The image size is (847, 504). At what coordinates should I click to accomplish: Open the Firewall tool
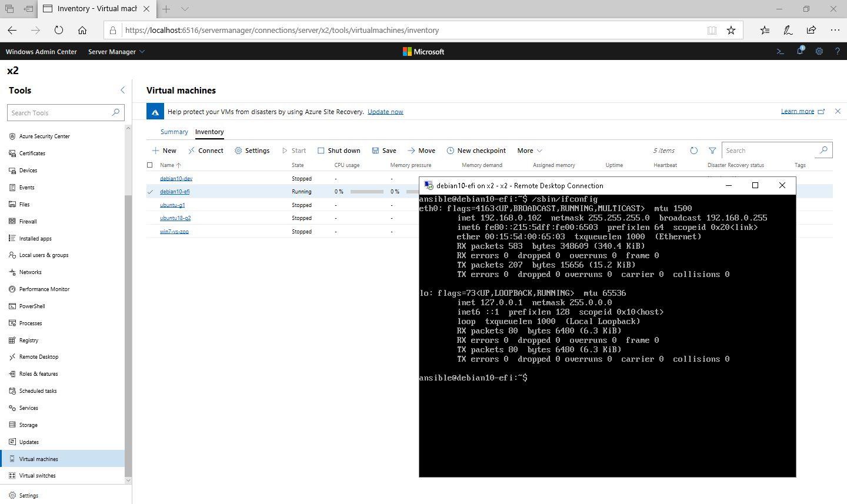[28, 222]
